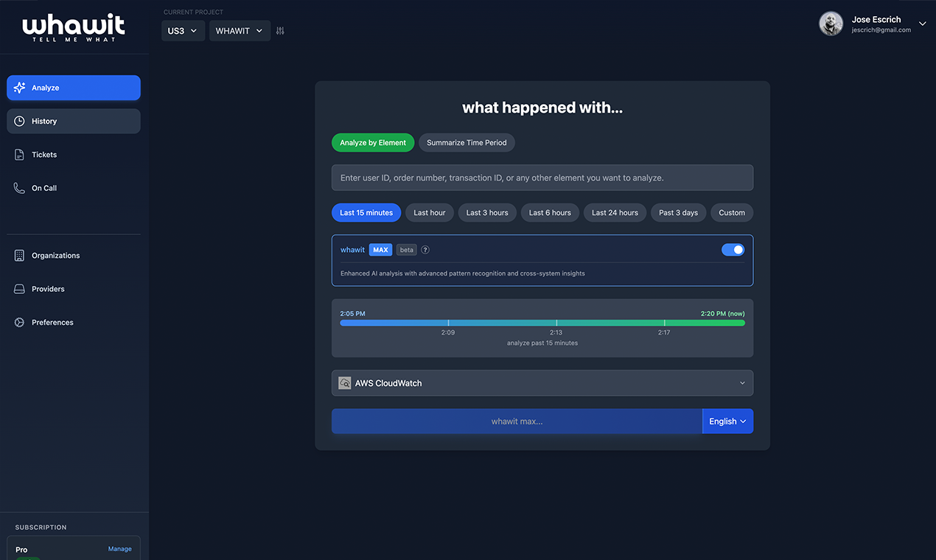Select Last 15 minutes range

(x=366, y=213)
